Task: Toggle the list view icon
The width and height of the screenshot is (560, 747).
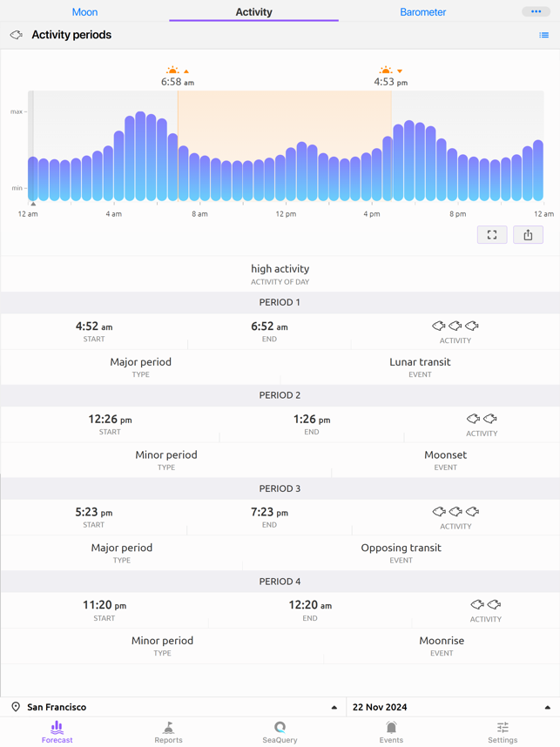Action: [543, 36]
